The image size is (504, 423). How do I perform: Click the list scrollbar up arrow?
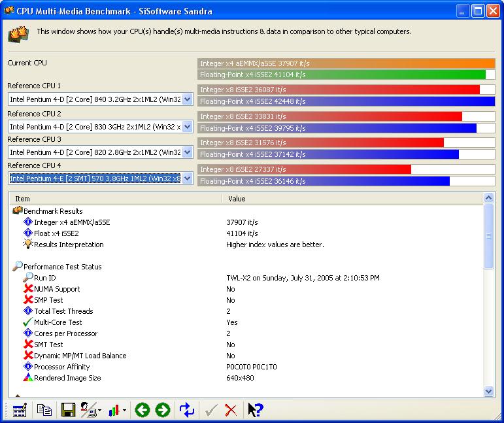tap(488, 198)
